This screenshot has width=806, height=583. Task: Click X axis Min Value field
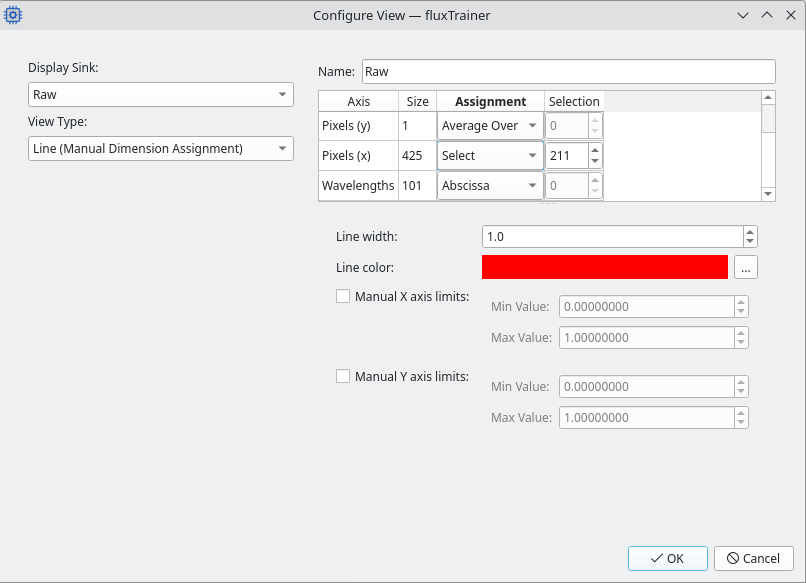pos(647,307)
